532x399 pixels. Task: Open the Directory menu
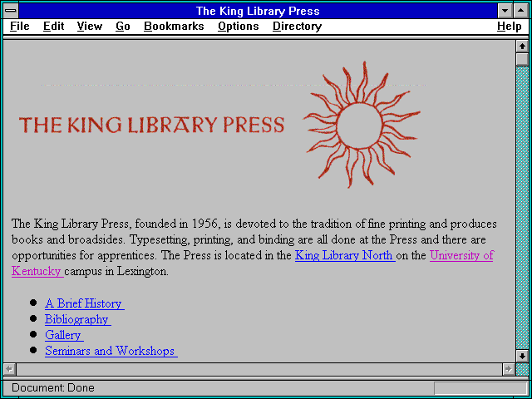pyautogui.click(x=297, y=27)
